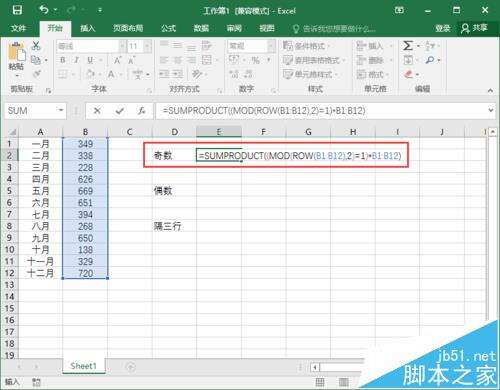The image size is (500, 390).
Task: Switch to the 数据 ribbon tab
Action: point(201,28)
